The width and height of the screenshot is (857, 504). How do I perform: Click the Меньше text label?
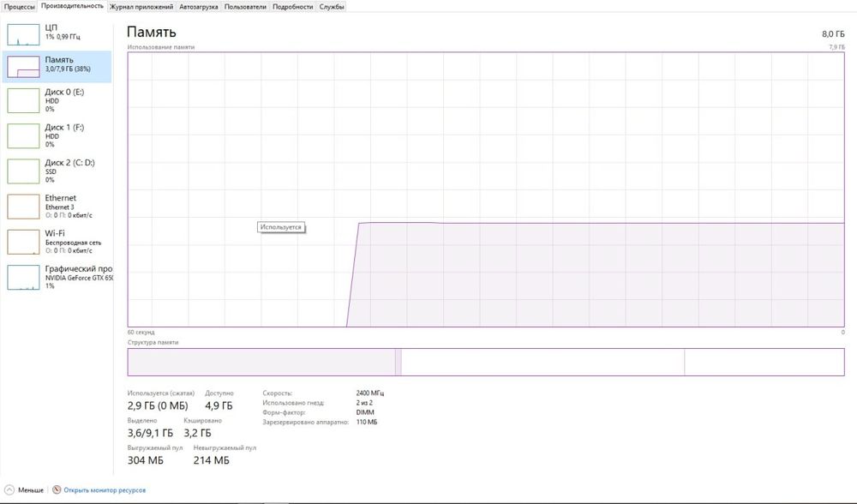(31, 490)
